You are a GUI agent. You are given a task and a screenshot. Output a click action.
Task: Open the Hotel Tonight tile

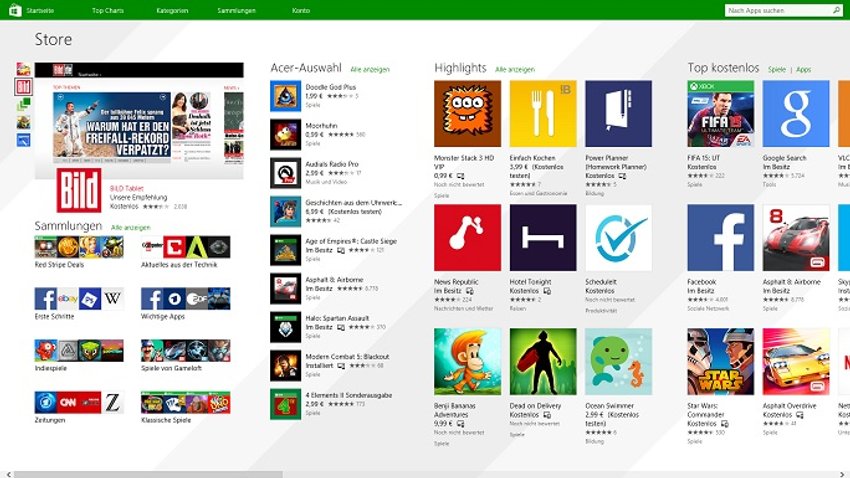[x=543, y=237]
